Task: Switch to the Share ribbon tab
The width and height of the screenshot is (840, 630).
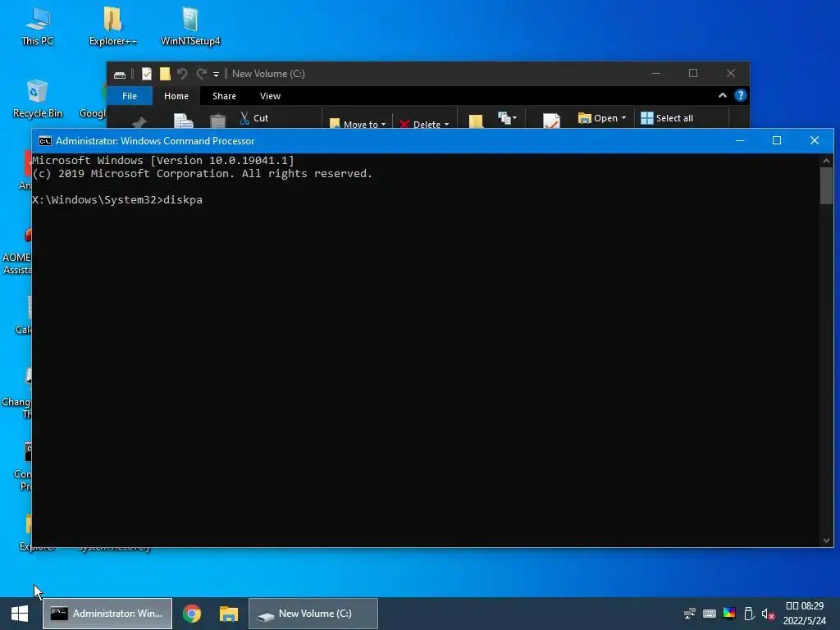Action: tap(224, 96)
